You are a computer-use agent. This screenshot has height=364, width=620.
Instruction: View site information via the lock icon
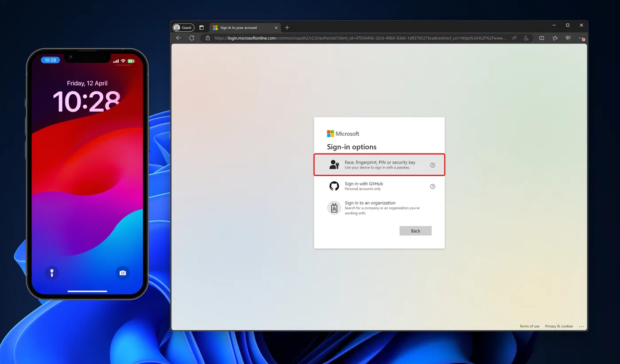coord(208,38)
